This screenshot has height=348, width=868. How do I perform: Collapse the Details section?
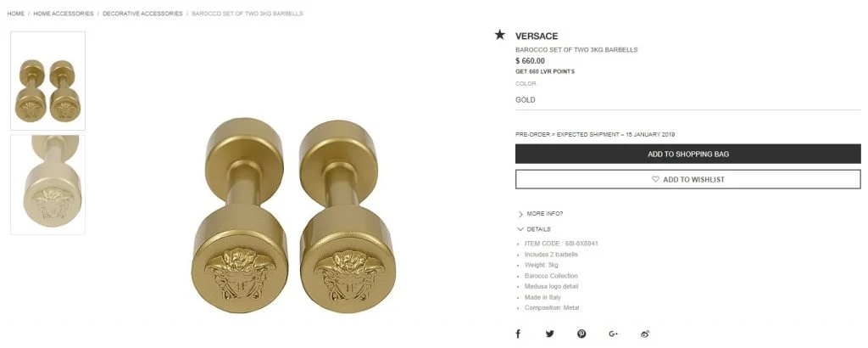click(534, 229)
